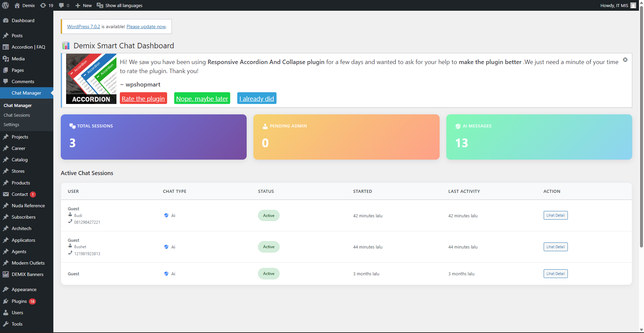Open the Catalog menu item

27,160
